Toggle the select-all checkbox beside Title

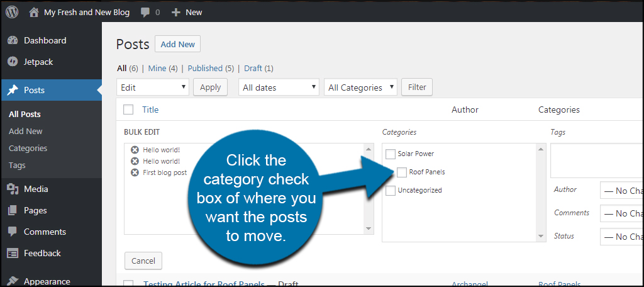coord(128,110)
